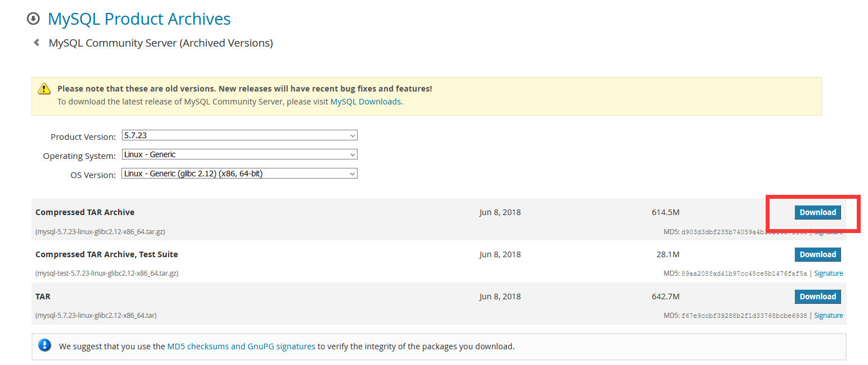Click the MD5 hash of the TAR file
868x365 pixels.
[744, 316]
